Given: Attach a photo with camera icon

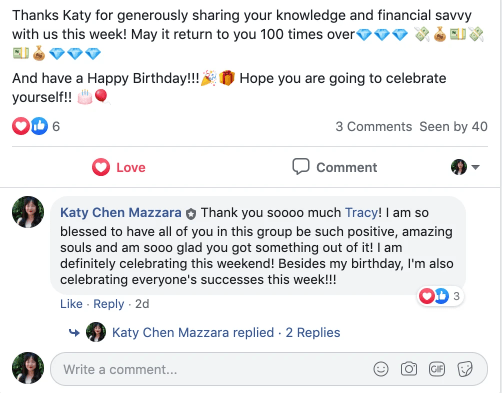Looking at the screenshot, I should 409,369.
